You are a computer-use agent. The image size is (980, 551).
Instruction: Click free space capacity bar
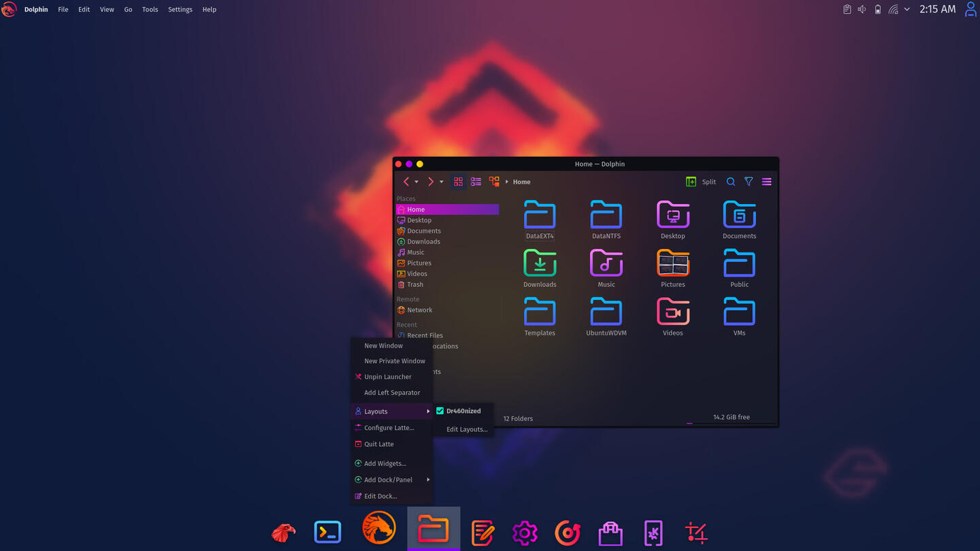732,423
